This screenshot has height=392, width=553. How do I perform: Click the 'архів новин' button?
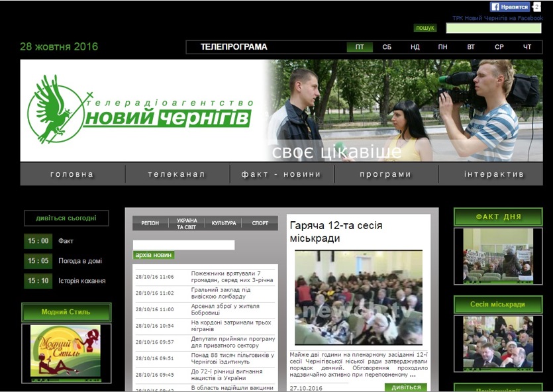(x=154, y=255)
